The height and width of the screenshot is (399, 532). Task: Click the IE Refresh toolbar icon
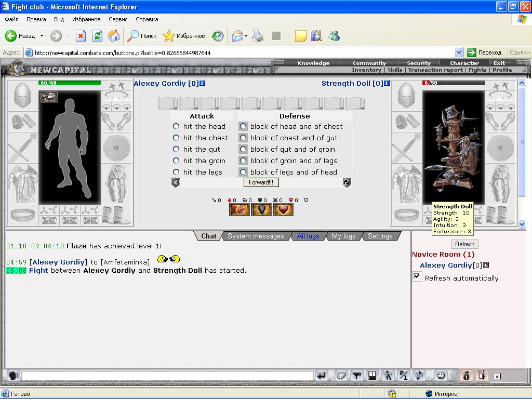(x=97, y=36)
